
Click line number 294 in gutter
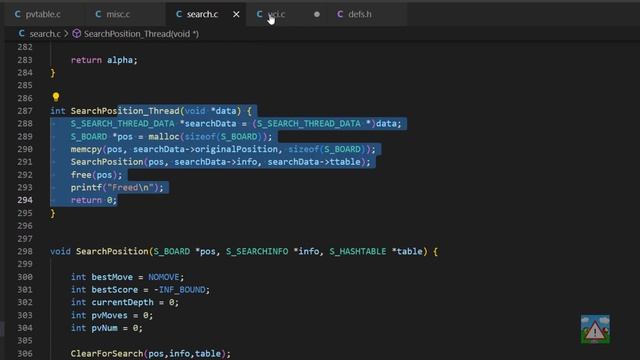coord(25,200)
